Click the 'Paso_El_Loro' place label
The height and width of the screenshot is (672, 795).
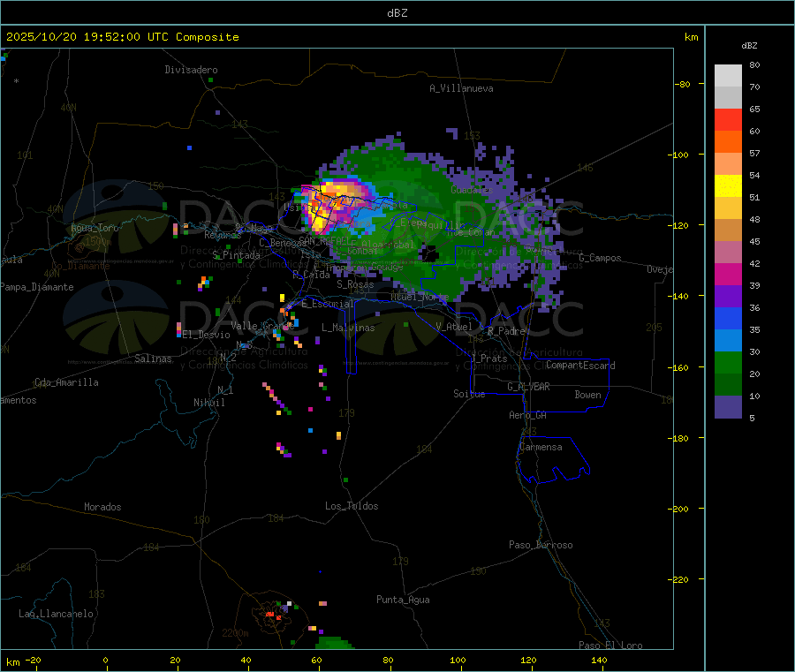coord(610,646)
